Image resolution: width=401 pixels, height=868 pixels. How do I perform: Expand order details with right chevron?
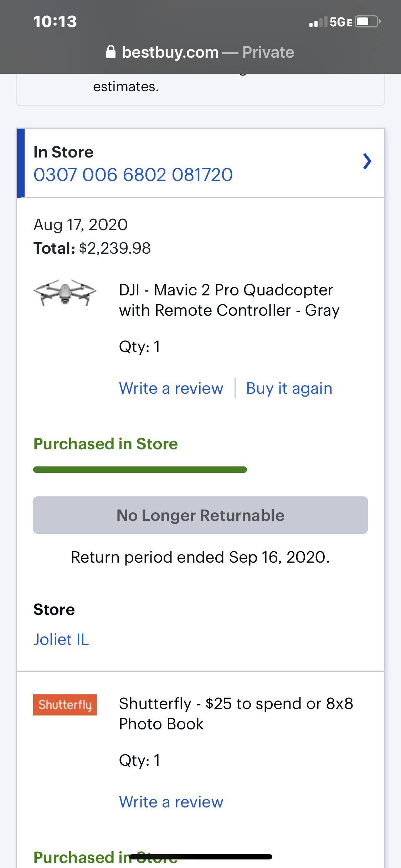[x=367, y=161]
